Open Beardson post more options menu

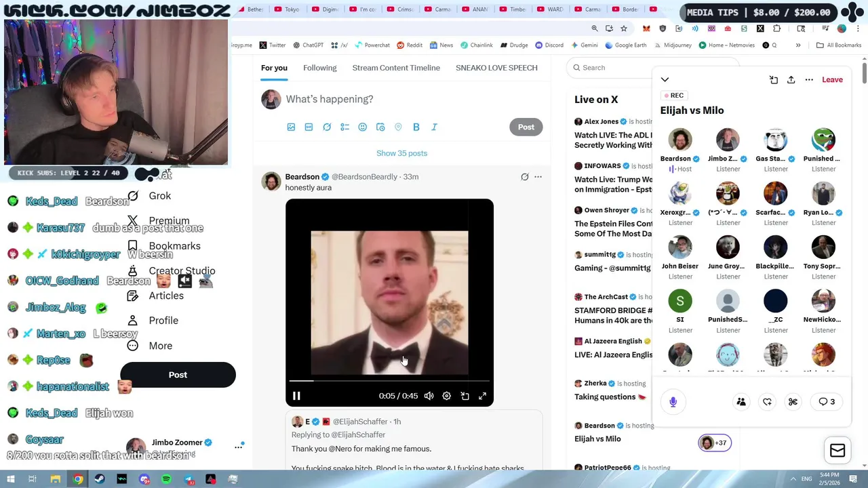[x=538, y=177]
